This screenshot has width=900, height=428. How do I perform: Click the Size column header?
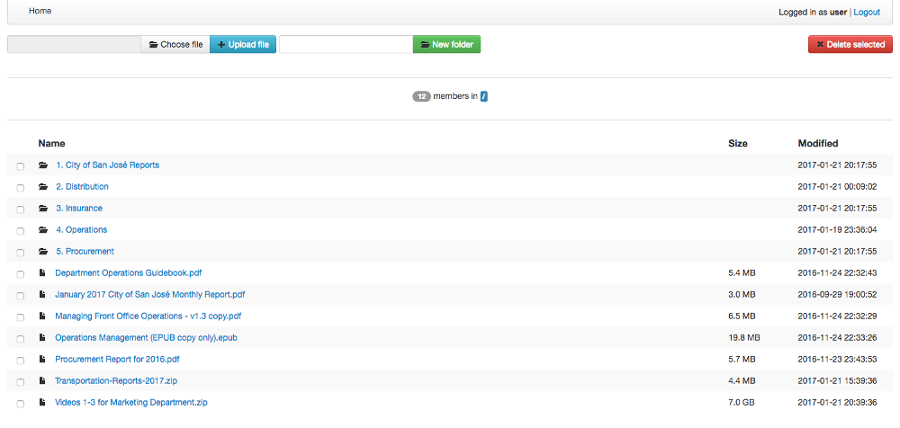click(738, 143)
